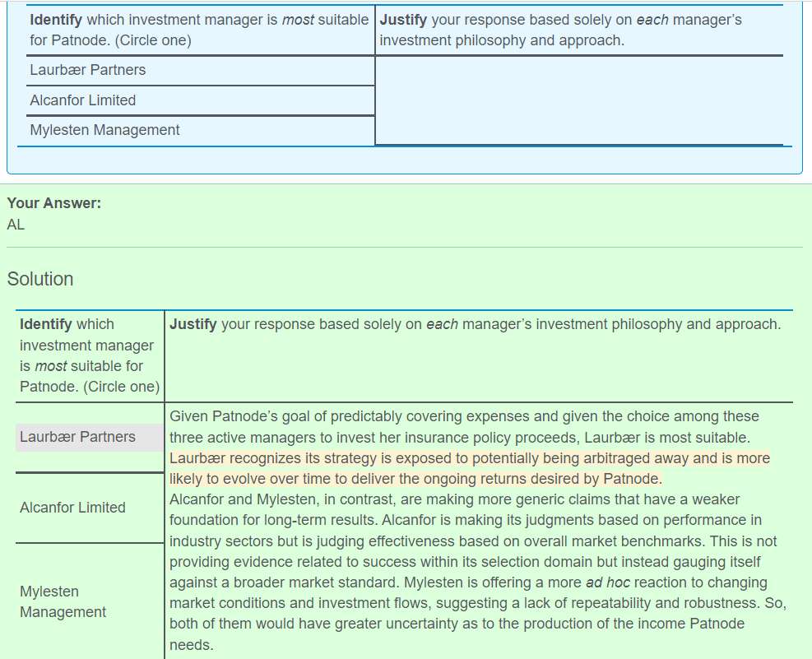Click the empty justification box in question table
Viewport: 812px width, 659px height.
click(578, 100)
